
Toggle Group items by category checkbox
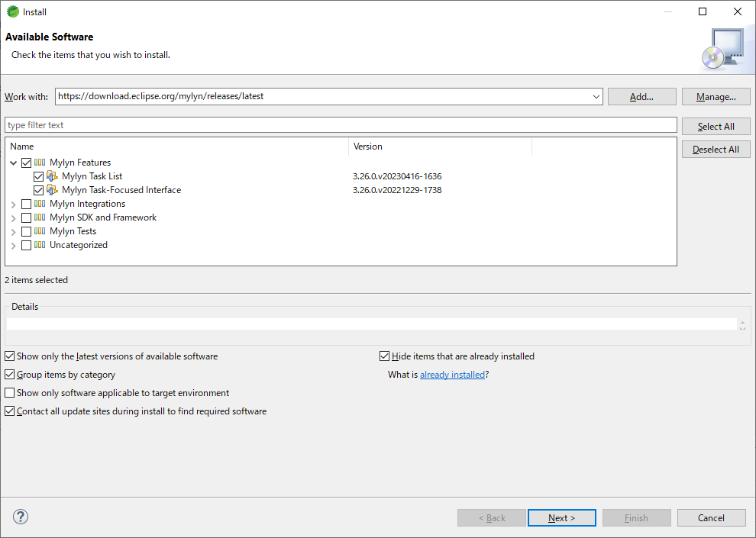(x=10, y=375)
